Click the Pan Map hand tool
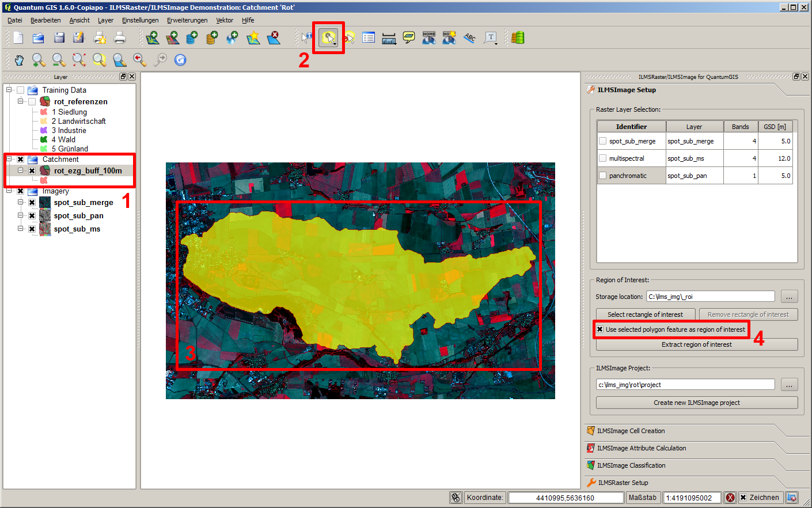This screenshot has height=508, width=812. click(19, 60)
